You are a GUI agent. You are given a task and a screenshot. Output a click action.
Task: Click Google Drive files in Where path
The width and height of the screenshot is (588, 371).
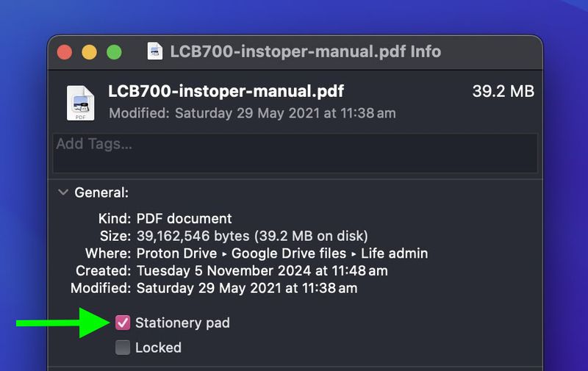(x=288, y=253)
